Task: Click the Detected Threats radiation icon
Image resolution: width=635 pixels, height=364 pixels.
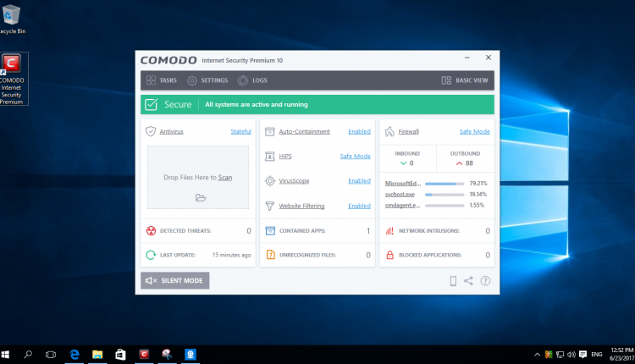Action: click(151, 231)
